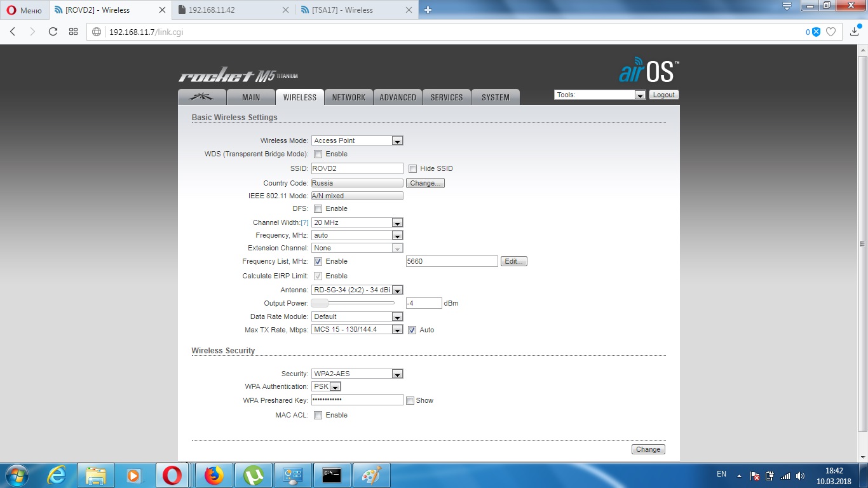This screenshot has width=868, height=488.
Task: Expand the Wireless Mode dropdown
Action: point(357,140)
